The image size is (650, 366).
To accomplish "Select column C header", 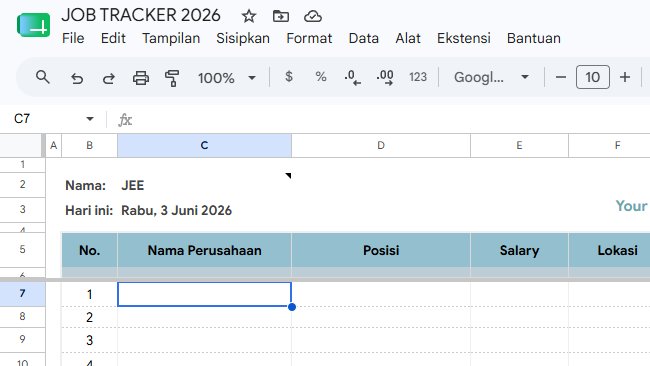I will coord(204,145).
